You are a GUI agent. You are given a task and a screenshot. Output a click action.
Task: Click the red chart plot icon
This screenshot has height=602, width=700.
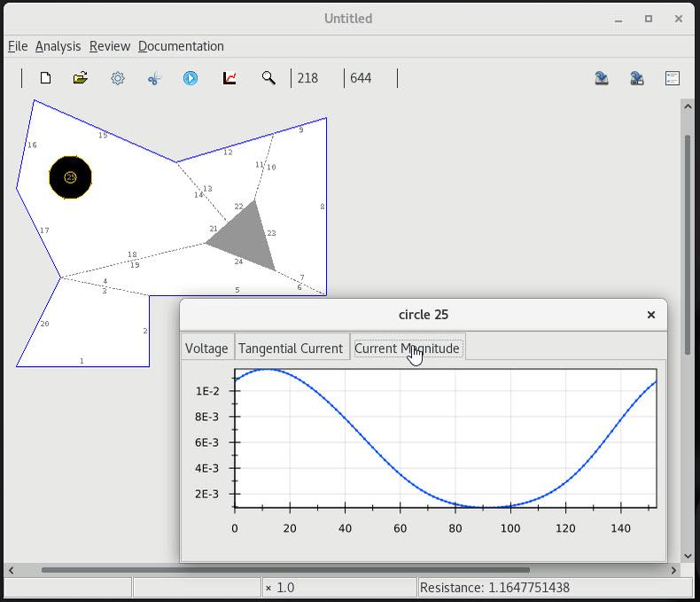click(x=229, y=78)
